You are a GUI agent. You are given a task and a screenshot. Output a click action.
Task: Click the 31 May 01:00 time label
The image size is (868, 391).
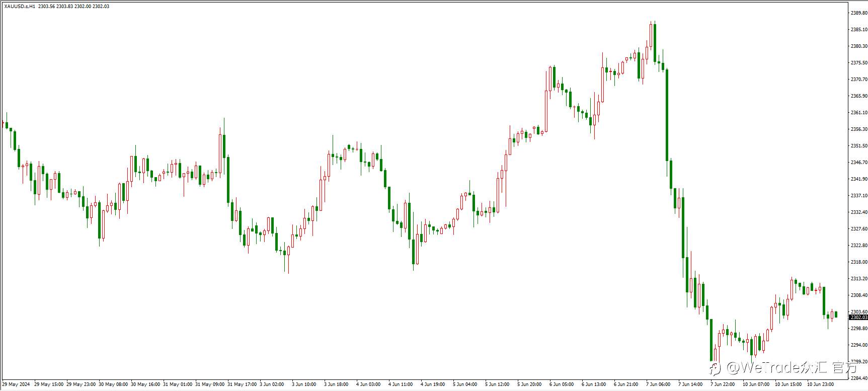tap(178, 384)
